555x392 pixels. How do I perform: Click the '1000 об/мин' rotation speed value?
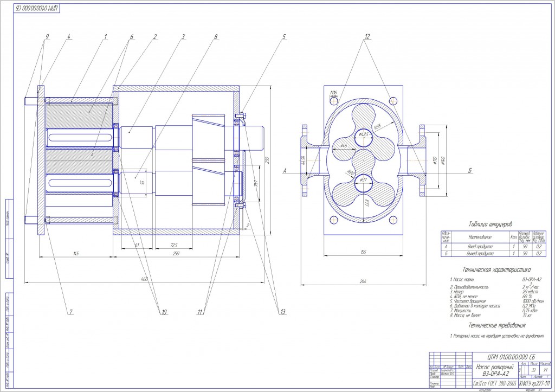tap(534, 301)
